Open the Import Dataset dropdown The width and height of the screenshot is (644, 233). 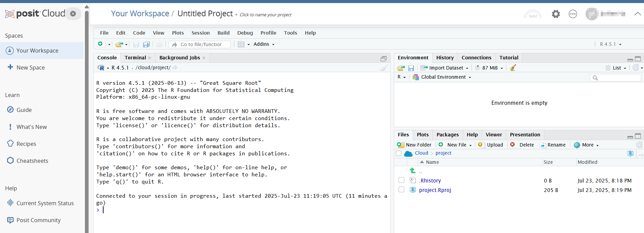[444, 68]
